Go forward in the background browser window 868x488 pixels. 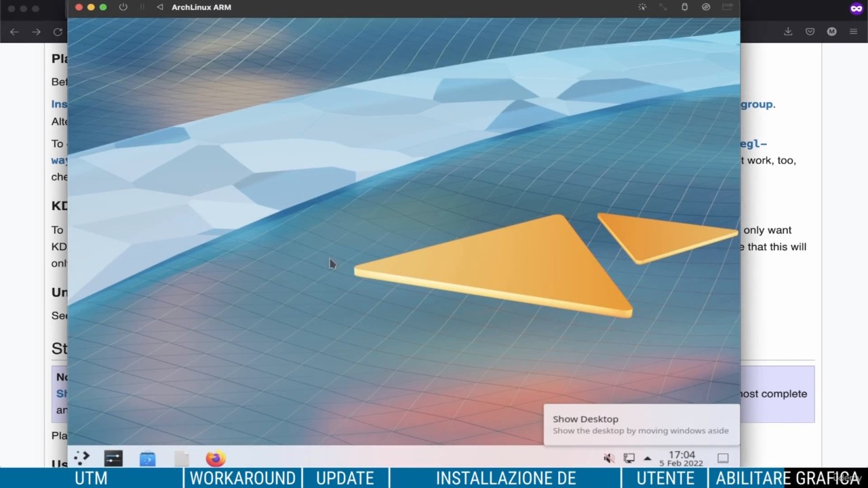click(36, 32)
